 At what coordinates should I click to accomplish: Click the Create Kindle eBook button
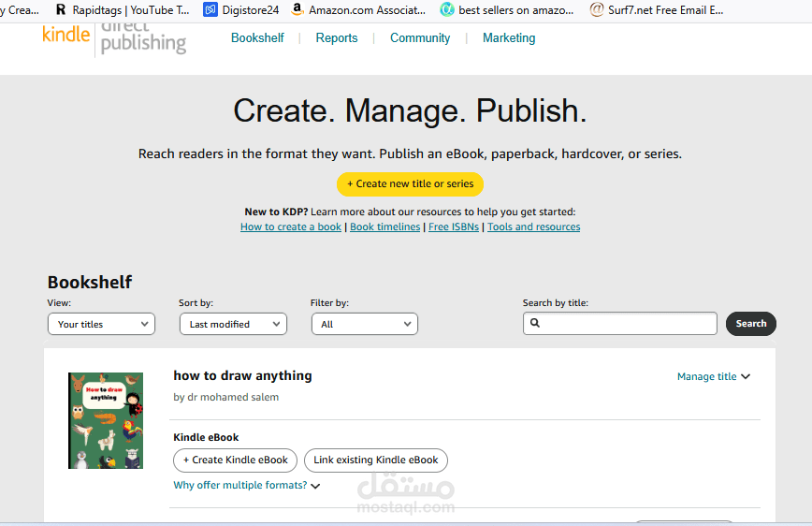click(235, 460)
